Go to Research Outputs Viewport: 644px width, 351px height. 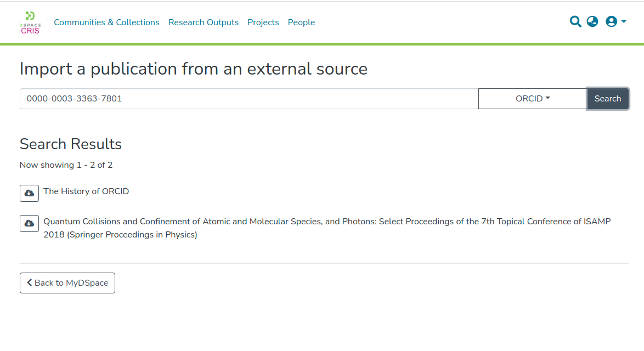(204, 22)
